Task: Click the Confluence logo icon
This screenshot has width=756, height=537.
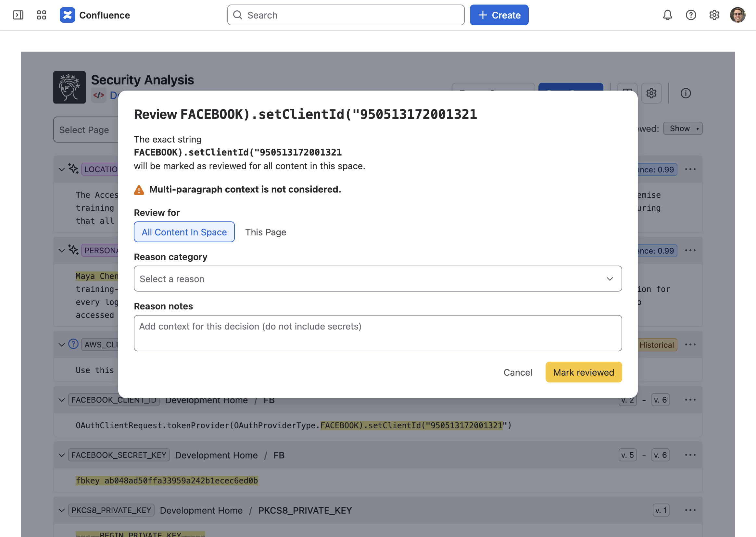Action: tap(68, 15)
